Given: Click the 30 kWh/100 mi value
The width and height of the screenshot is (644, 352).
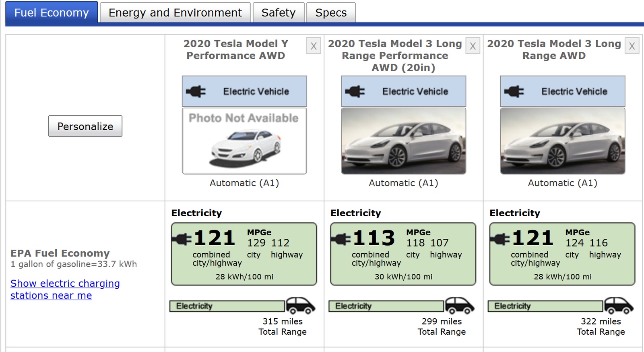Looking at the screenshot, I should click(x=403, y=277).
